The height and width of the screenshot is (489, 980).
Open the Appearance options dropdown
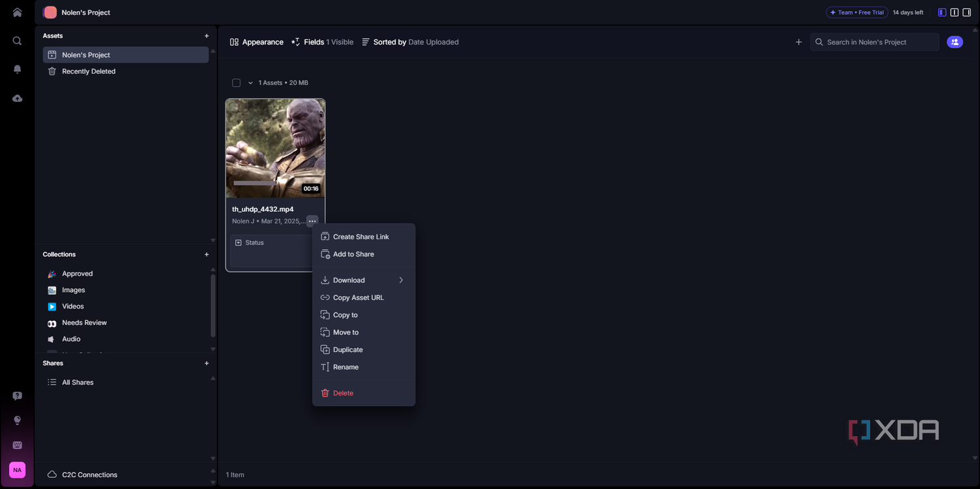click(x=257, y=42)
